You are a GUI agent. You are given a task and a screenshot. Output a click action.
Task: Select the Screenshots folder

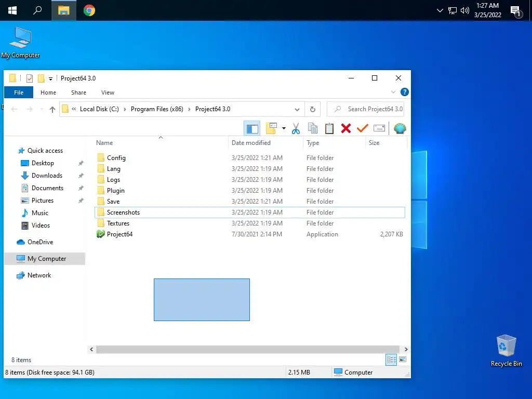click(x=250, y=212)
